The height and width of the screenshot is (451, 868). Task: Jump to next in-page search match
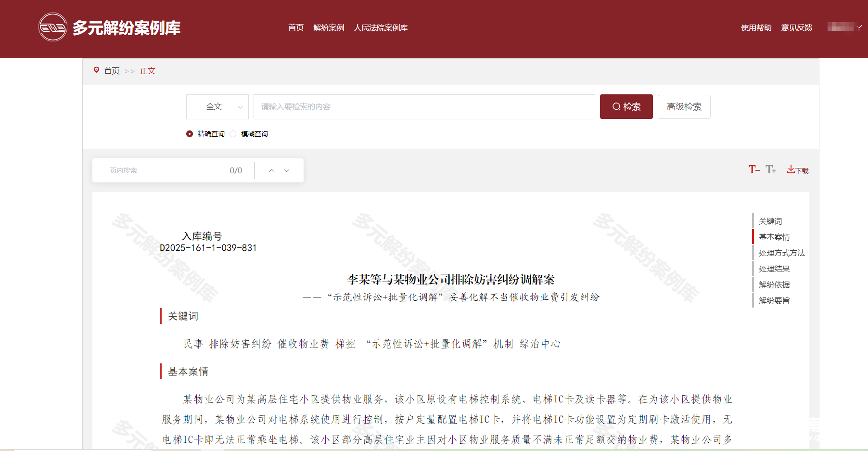(287, 170)
